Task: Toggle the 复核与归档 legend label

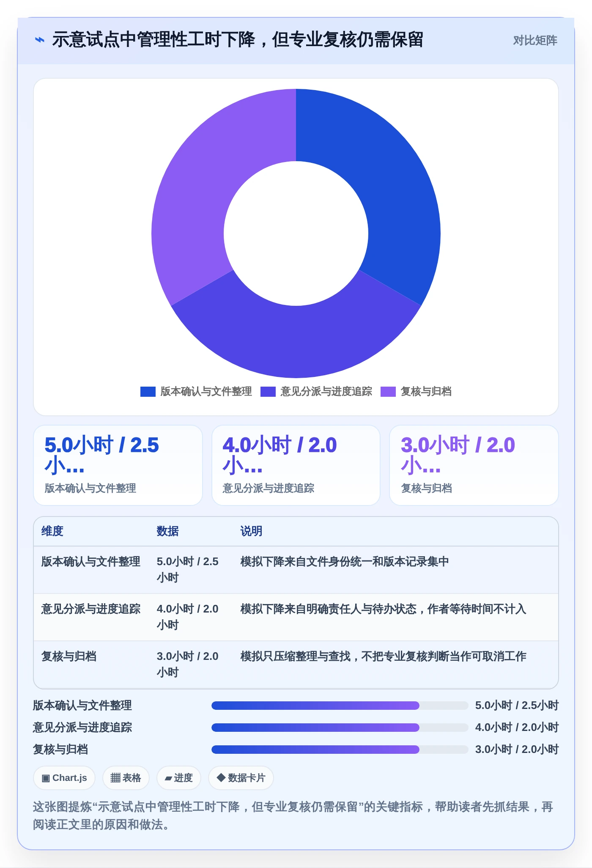Action: pyautogui.click(x=426, y=392)
